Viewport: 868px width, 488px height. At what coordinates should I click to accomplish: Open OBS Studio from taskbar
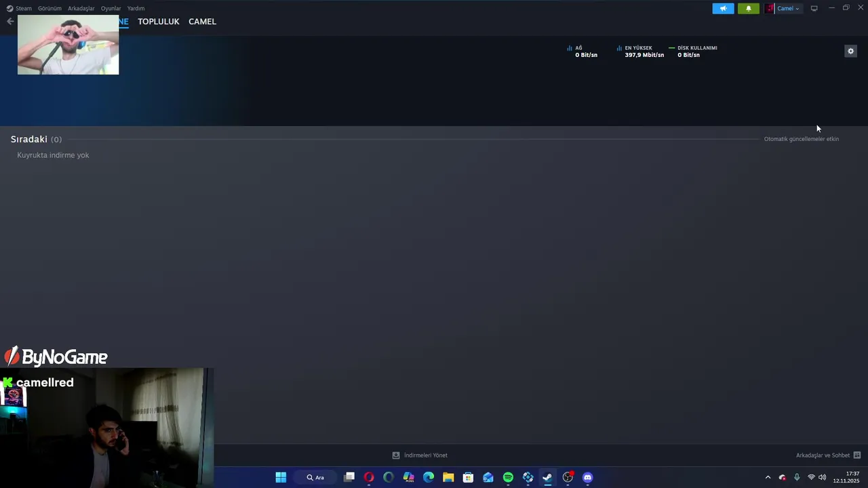(x=568, y=477)
